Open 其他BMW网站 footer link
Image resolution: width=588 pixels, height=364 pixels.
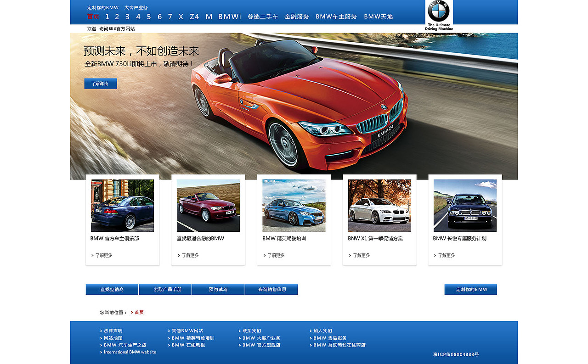[x=187, y=331]
